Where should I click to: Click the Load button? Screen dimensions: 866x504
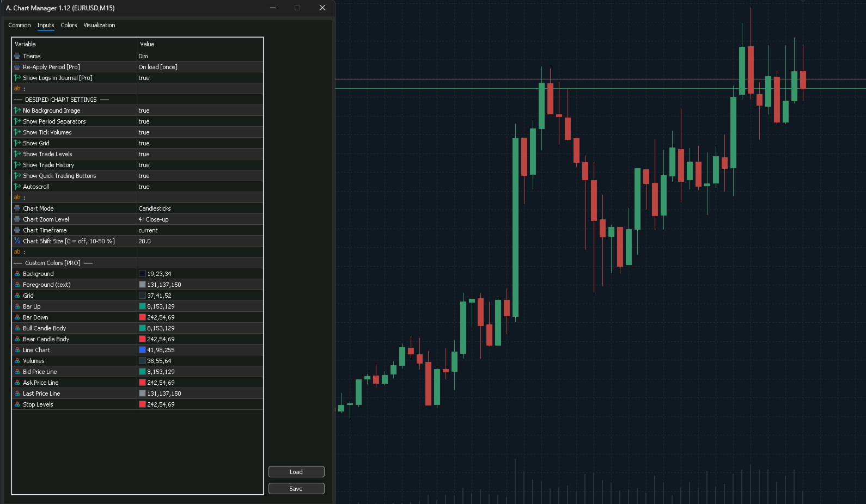click(296, 472)
